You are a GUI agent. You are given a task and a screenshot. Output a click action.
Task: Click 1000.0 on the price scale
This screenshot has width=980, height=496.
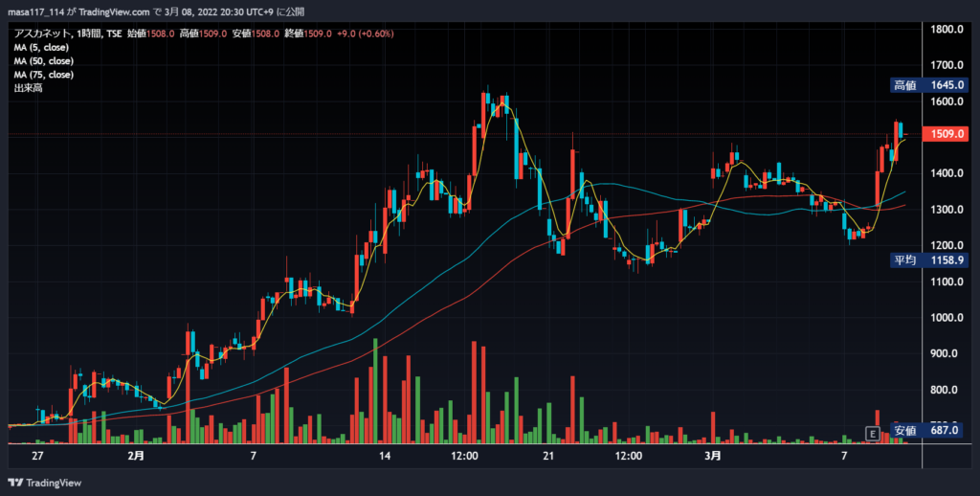tap(947, 318)
